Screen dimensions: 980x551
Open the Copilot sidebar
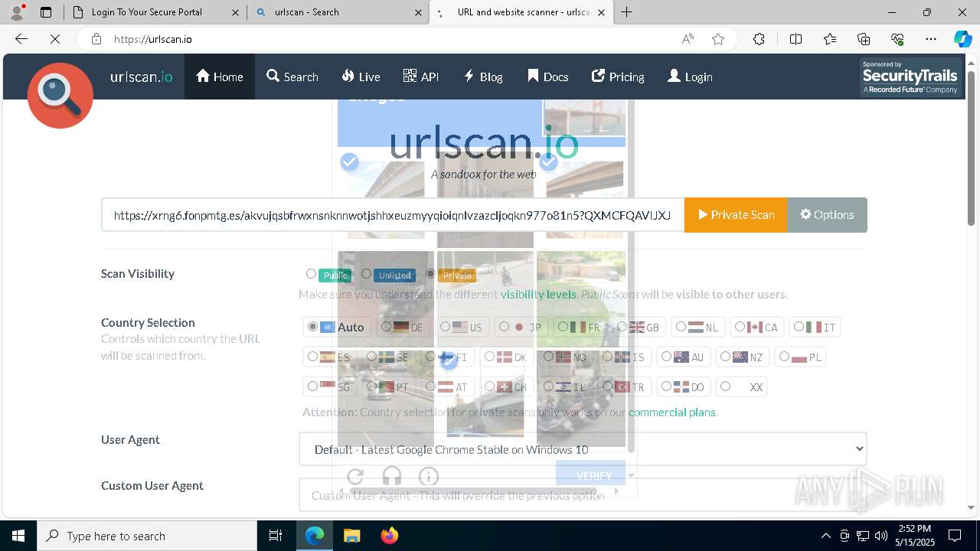(962, 39)
